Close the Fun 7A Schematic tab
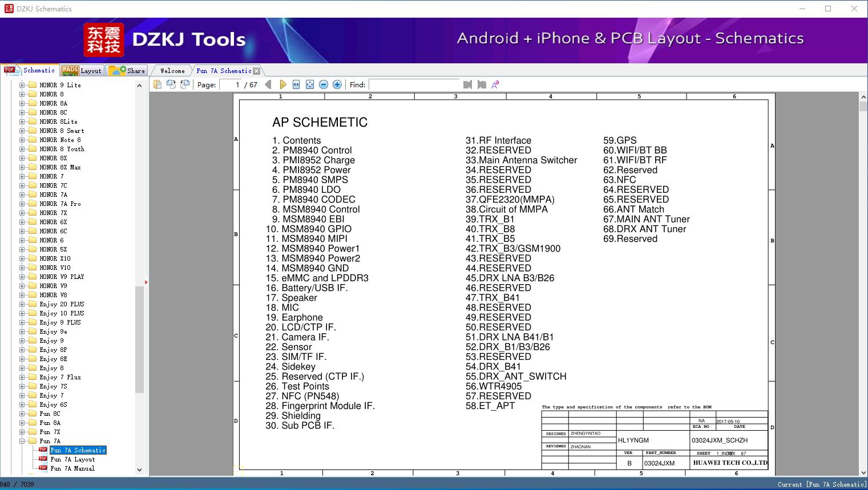Screen dimensions: 868x490 (x=257, y=71)
